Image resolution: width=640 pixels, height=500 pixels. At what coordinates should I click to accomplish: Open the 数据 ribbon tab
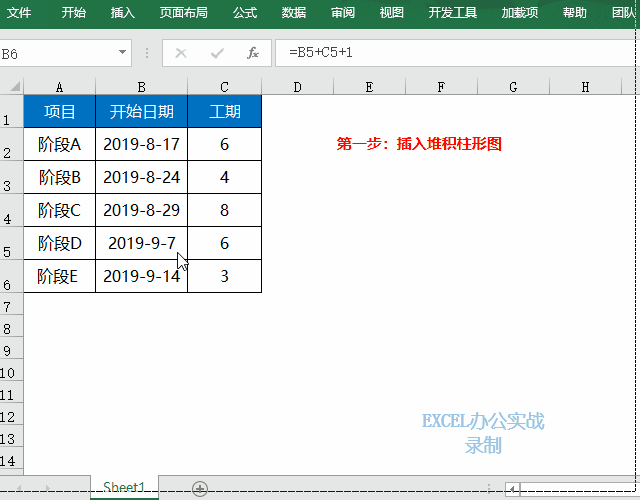click(x=294, y=13)
